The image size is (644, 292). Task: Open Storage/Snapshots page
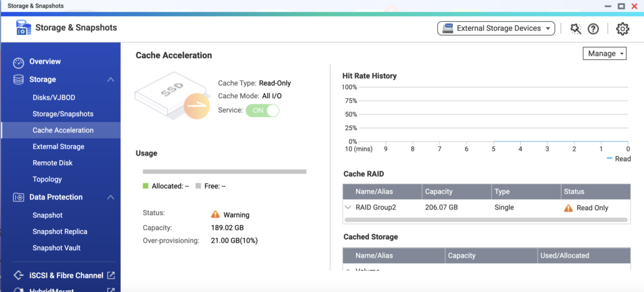63,114
